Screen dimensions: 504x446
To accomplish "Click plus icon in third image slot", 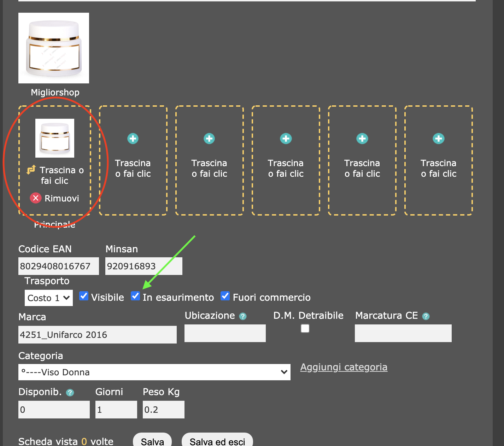I will click(209, 139).
